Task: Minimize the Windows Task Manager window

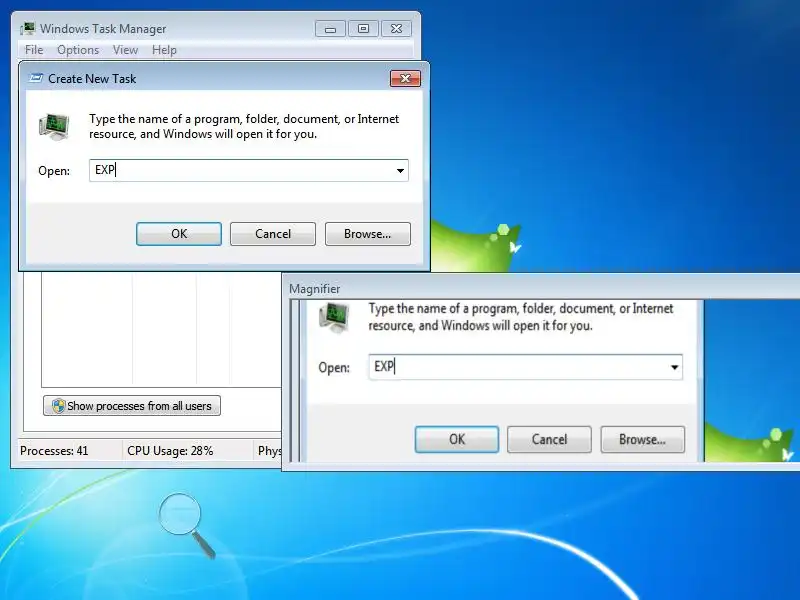Action: (x=330, y=29)
